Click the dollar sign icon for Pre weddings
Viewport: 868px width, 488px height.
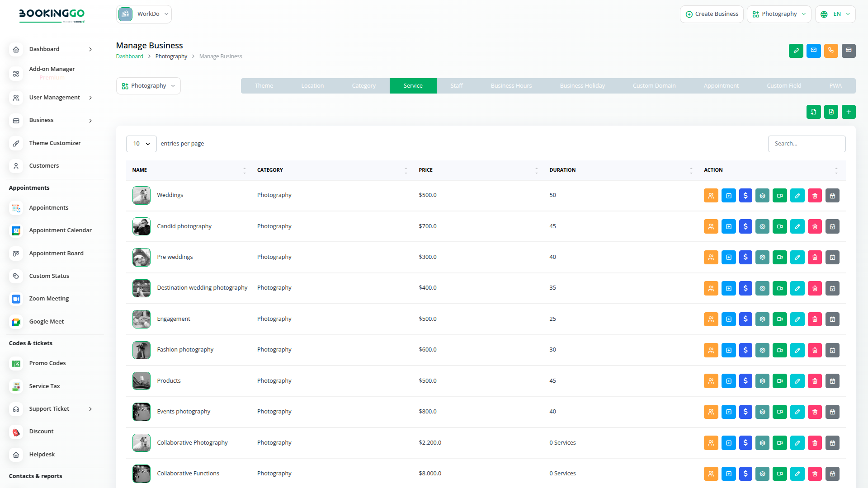click(x=745, y=258)
